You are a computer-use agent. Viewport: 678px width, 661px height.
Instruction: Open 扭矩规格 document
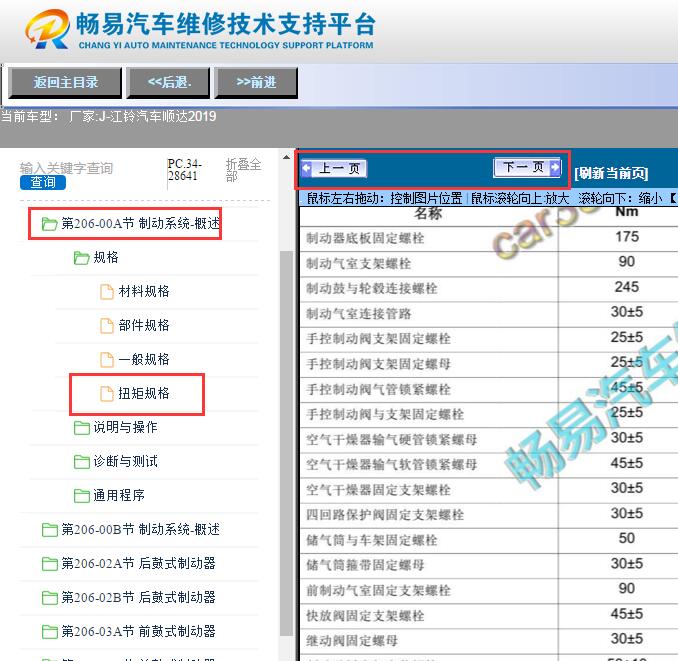(x=144, y=393)
